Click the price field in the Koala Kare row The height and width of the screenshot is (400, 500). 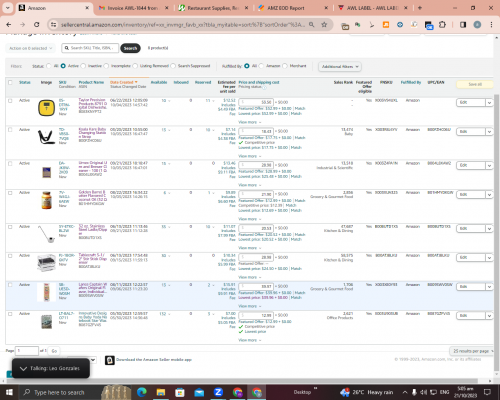pyautogui.click(x=256, y=131)
